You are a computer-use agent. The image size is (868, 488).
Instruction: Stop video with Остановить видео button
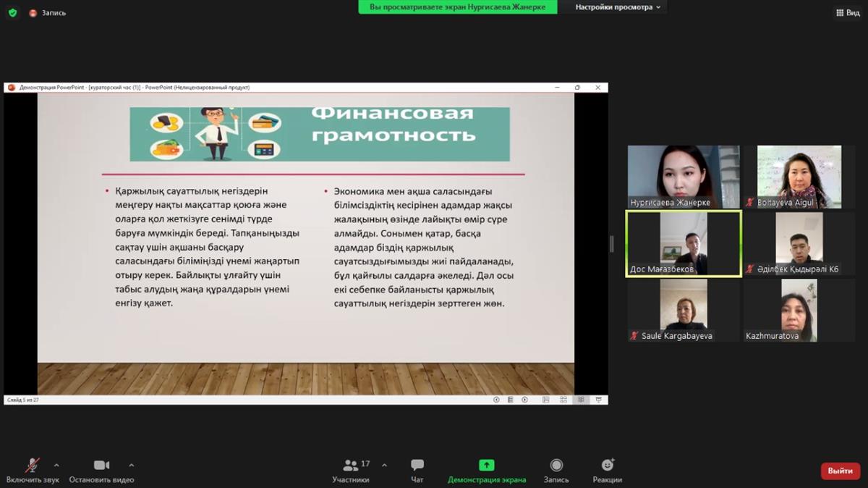pyautogui.click(x=101, y=466)
